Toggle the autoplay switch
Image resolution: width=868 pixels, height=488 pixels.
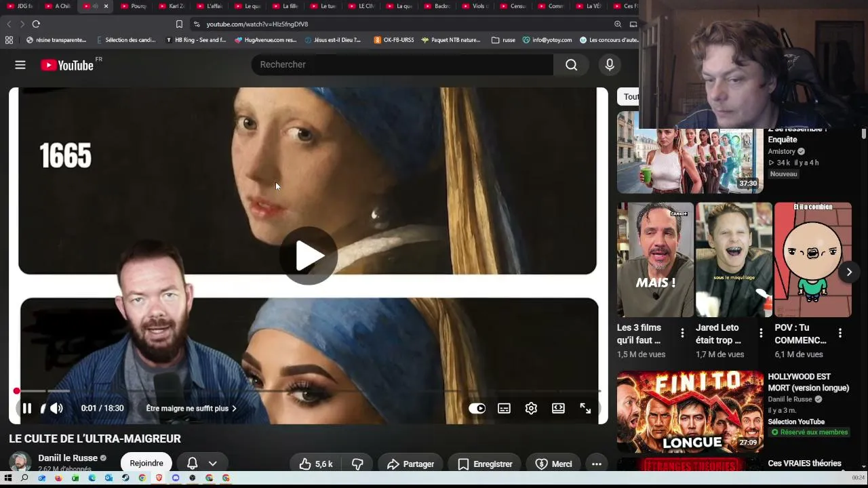(x=477, y=408)
